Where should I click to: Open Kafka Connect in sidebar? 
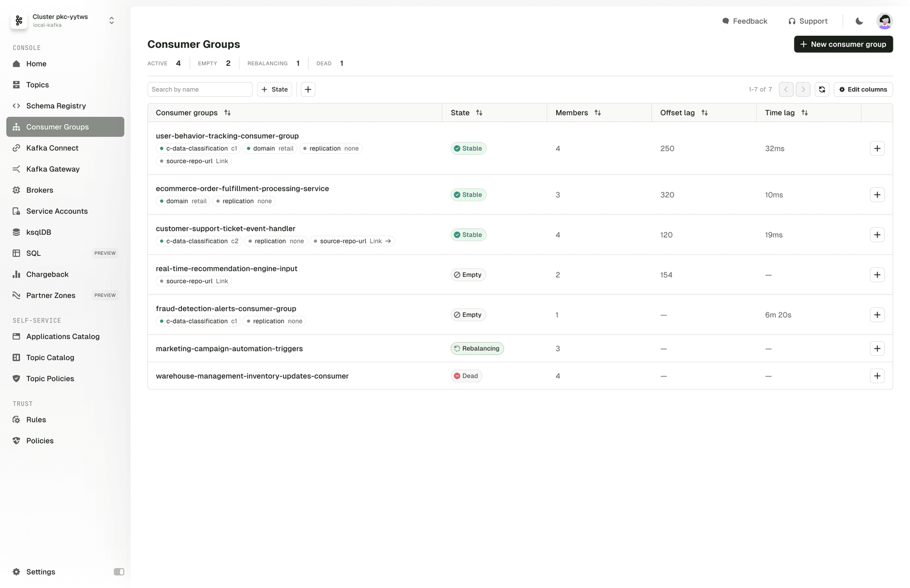52,148
